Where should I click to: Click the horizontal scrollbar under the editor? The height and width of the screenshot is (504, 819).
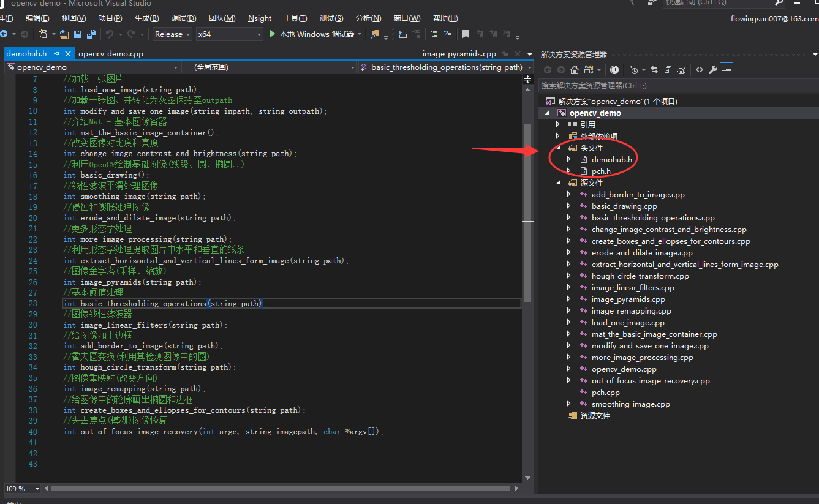(281, 489)
